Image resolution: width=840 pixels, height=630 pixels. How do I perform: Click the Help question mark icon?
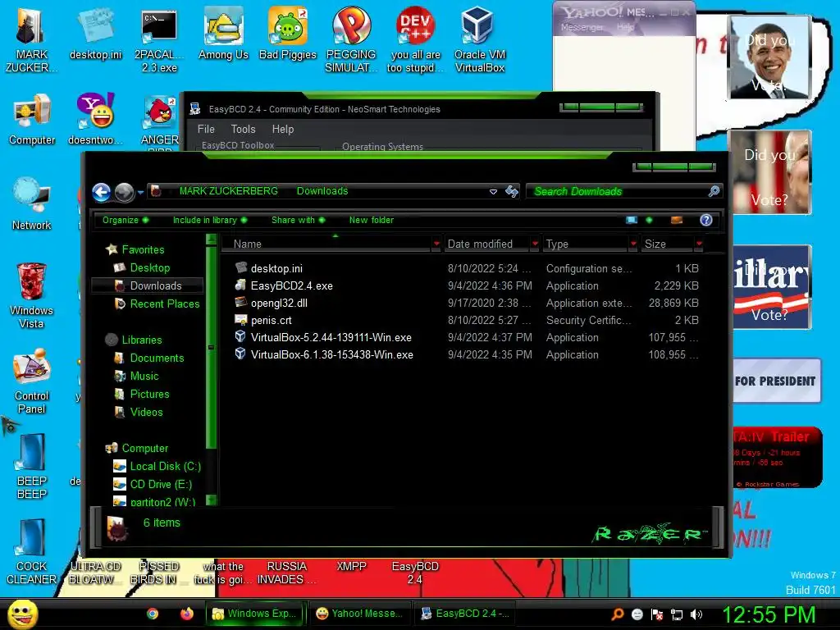[706, 220]
